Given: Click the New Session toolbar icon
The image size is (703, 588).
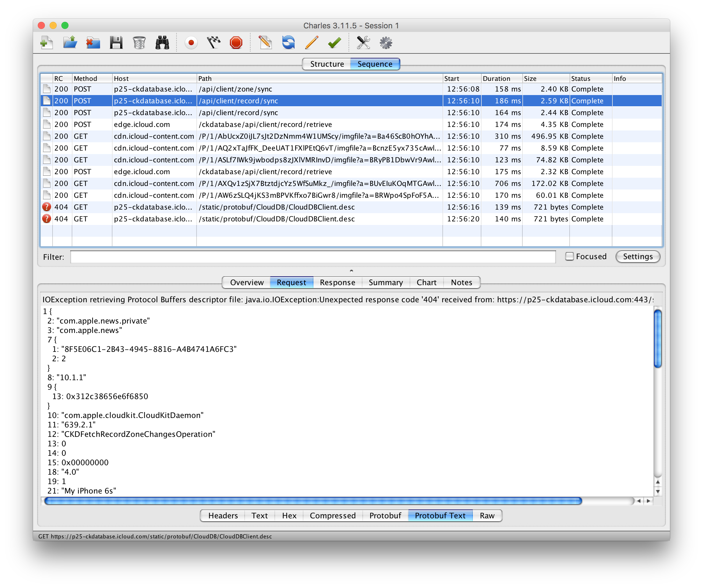Looking at the screenshot, I should 47,43.
